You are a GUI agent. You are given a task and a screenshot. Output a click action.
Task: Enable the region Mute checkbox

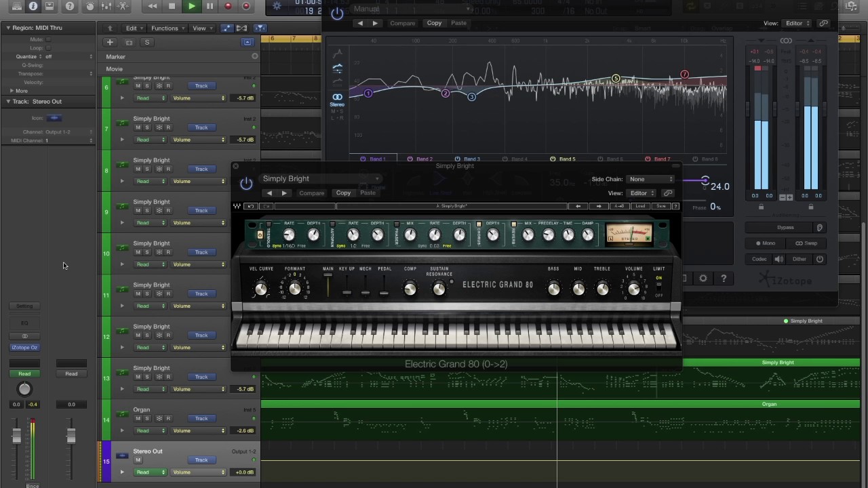tap(48, 39)
